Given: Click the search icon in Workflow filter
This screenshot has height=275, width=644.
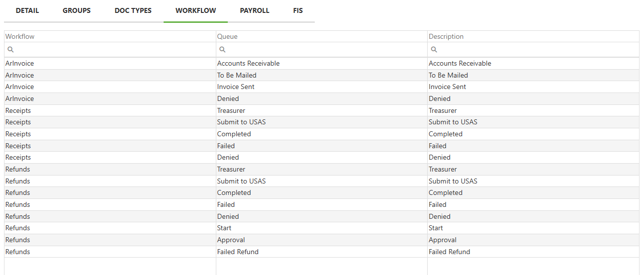Looking at the screenshot, I should (x=10, y=50).
